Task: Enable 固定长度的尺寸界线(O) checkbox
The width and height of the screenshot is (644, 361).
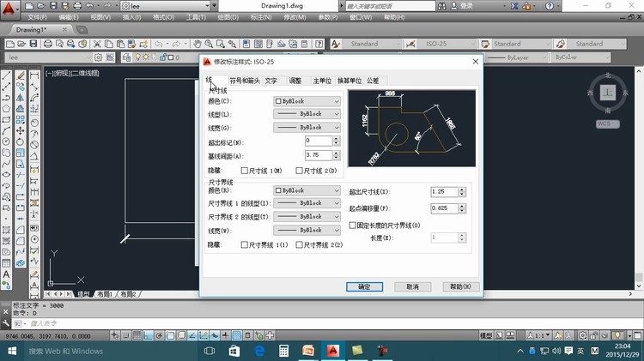Action: pyautogui.click(x=352, y=226)
